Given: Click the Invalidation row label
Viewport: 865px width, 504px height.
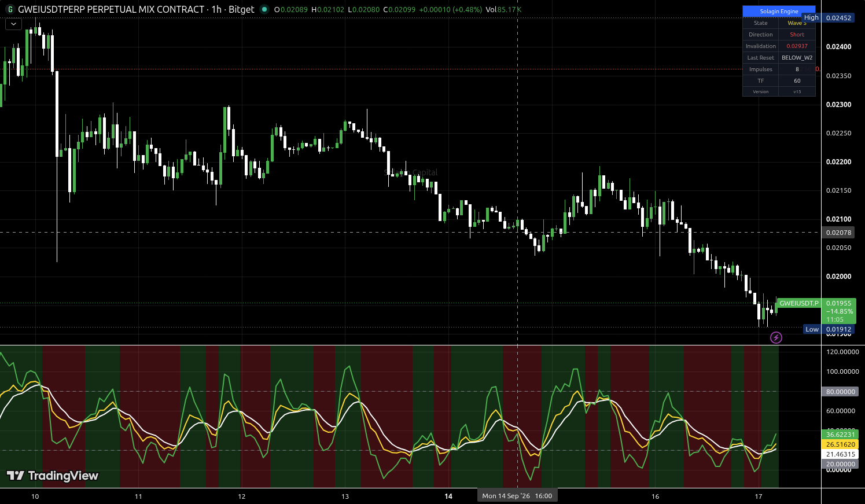Looking at the screenshot, I should pyautogui.click(x=761, y=46).
